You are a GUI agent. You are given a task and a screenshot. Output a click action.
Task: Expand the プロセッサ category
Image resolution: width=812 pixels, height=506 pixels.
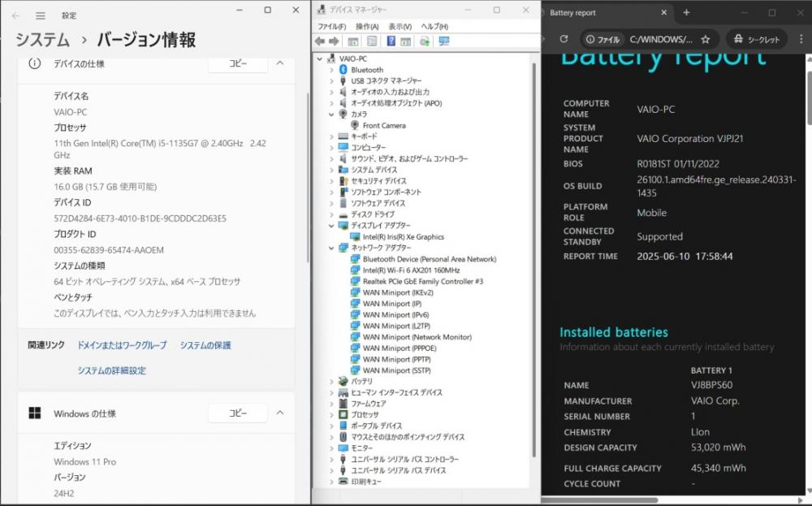click(x=331, y=415)
